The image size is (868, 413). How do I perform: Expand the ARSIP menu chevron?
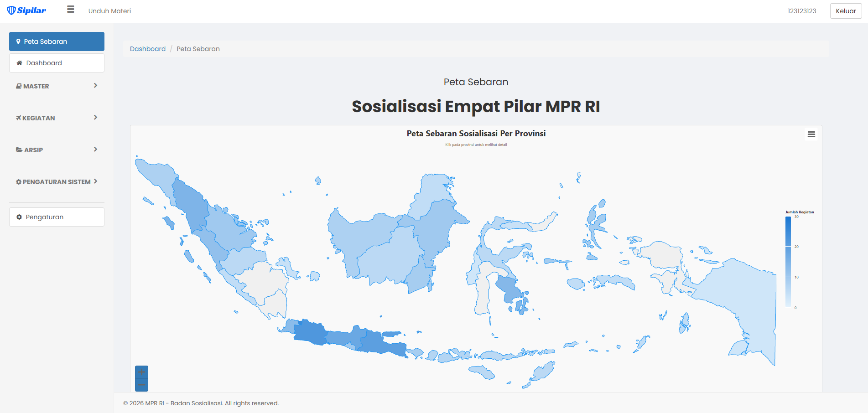coord(95,150)
